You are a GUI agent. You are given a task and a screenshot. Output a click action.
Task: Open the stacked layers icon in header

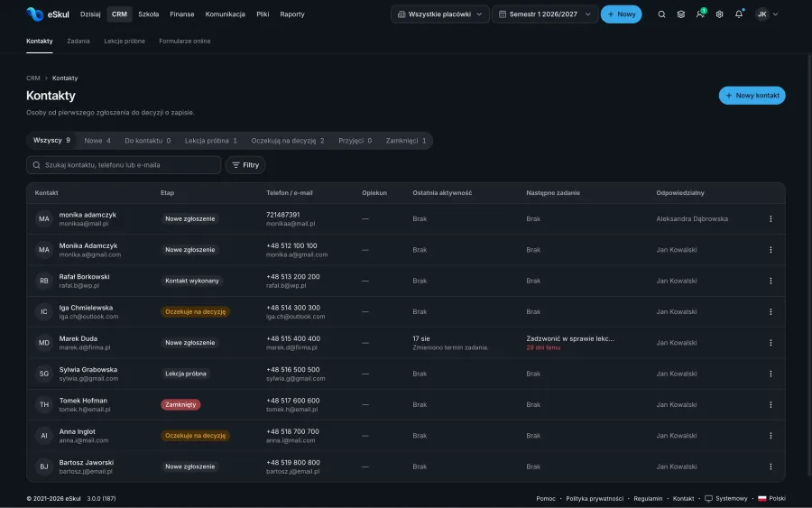click(x=680, y=14)
